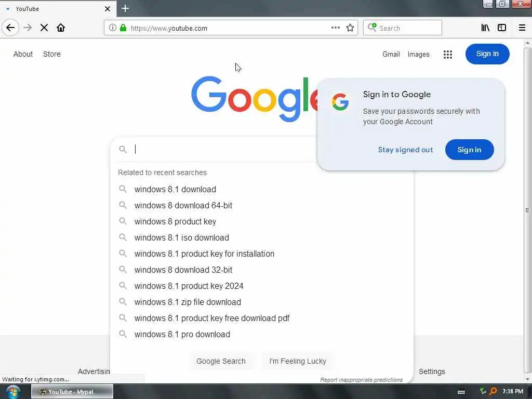View site information icon in address bar
The image size is (532, 399).
coord(112,28)
